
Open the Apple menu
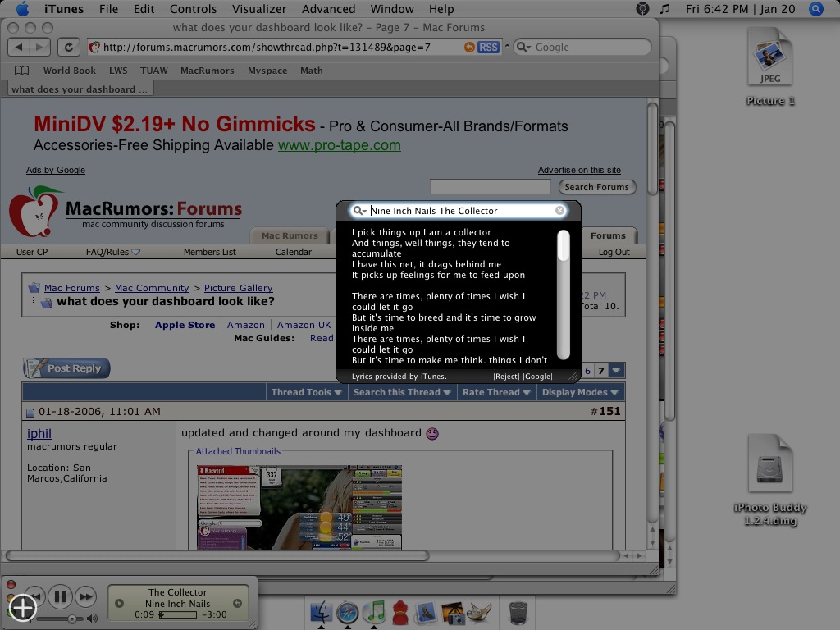click(22, 8)
